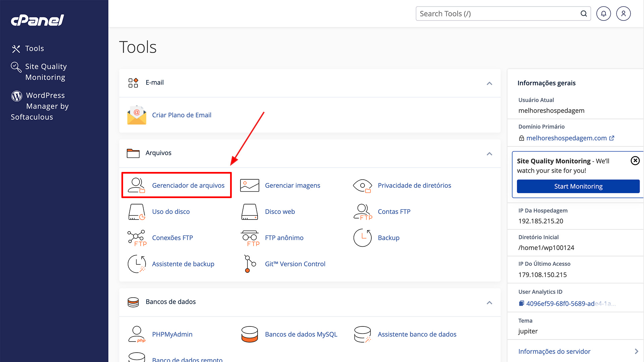
Task: Click the Criar Plano de Email envelope icon
Action: (137, 115)
